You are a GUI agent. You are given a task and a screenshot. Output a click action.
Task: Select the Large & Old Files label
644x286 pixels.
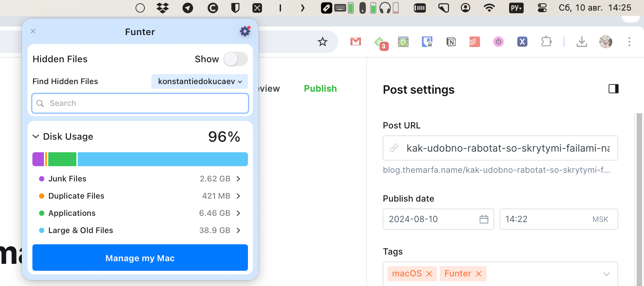pos(81,230)
